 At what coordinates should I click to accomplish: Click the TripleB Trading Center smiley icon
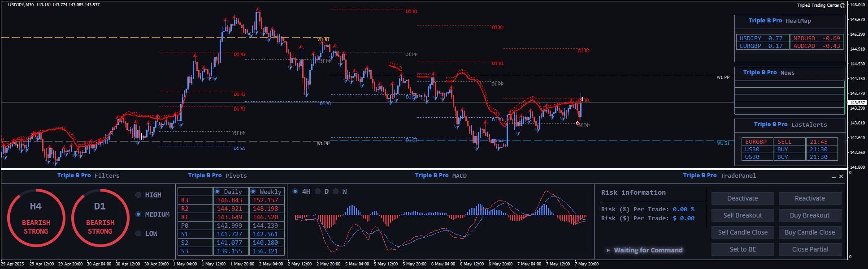tap(842, 5)
